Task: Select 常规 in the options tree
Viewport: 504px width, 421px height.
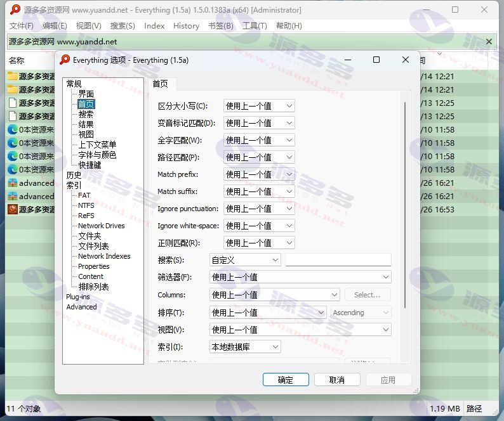Action: tap(74, 84)
